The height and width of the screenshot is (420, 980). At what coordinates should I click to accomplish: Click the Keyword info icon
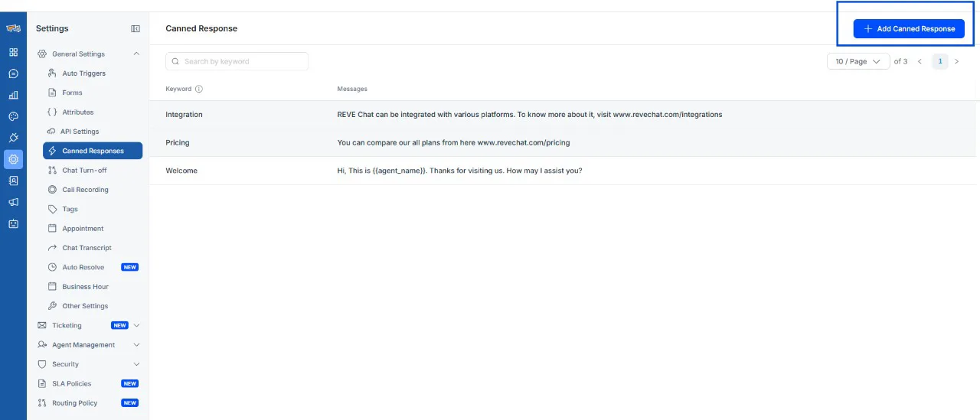(x=199, y=89)
